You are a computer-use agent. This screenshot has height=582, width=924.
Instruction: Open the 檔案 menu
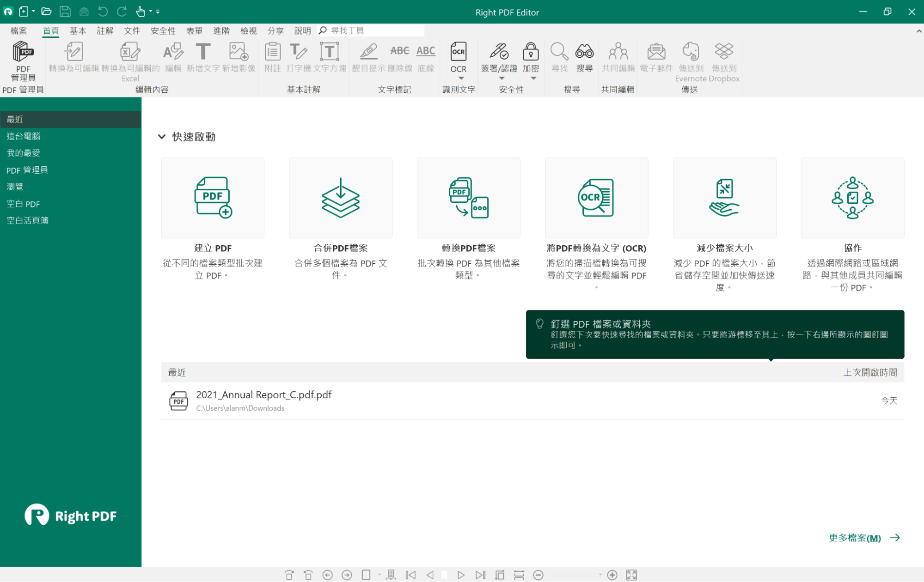(18, 31)
